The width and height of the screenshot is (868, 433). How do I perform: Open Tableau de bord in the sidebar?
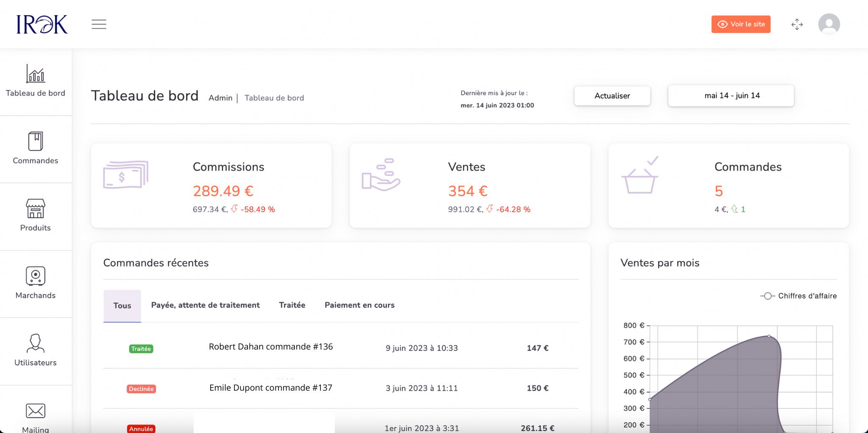(x=36, y=81)
